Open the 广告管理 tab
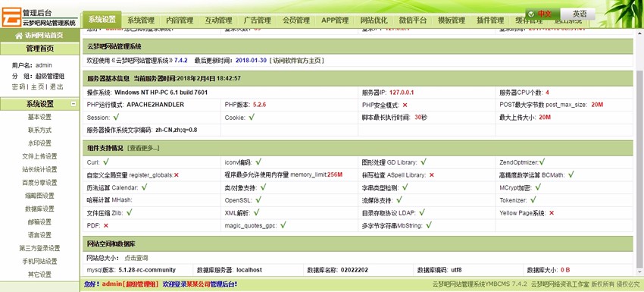 257,20
